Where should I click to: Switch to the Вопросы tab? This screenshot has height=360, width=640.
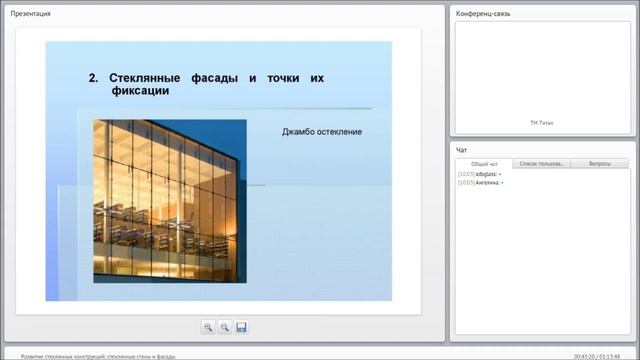click(x=600, y=164)
